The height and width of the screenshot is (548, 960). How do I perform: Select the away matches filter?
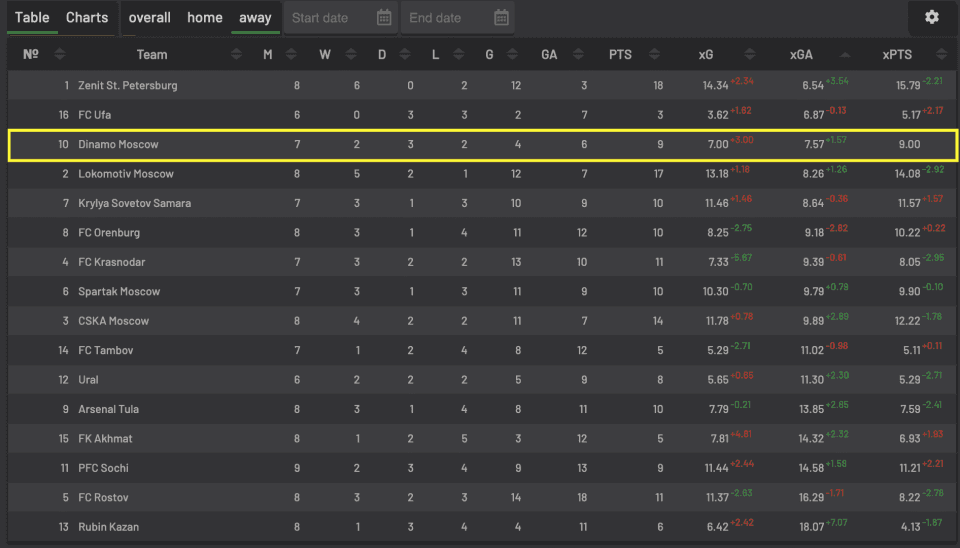[x=255, y=18]
